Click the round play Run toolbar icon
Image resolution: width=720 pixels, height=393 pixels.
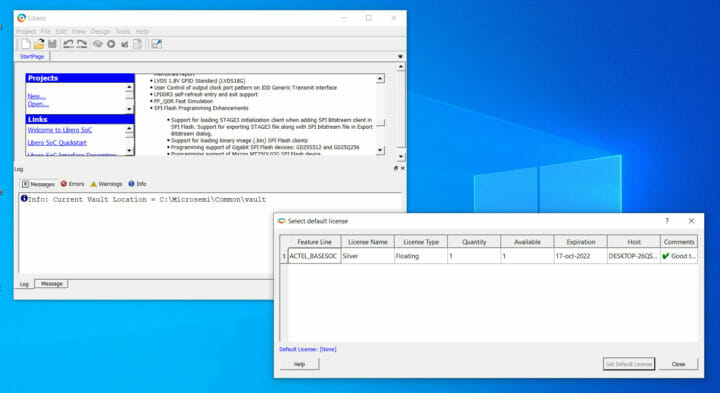pos(111,44)
